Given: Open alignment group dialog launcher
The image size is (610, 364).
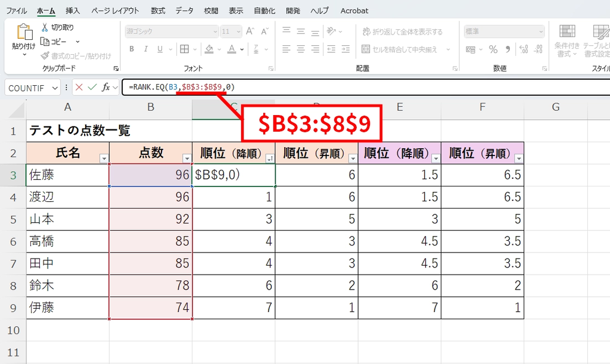Looking at the screenshot, I should pyautogui.click(x=455, y=69).
